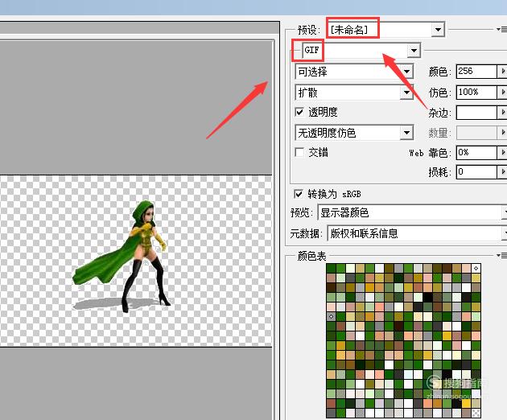
Task: Click the 颜色表 panel title
Action: [x=311, y=256]
